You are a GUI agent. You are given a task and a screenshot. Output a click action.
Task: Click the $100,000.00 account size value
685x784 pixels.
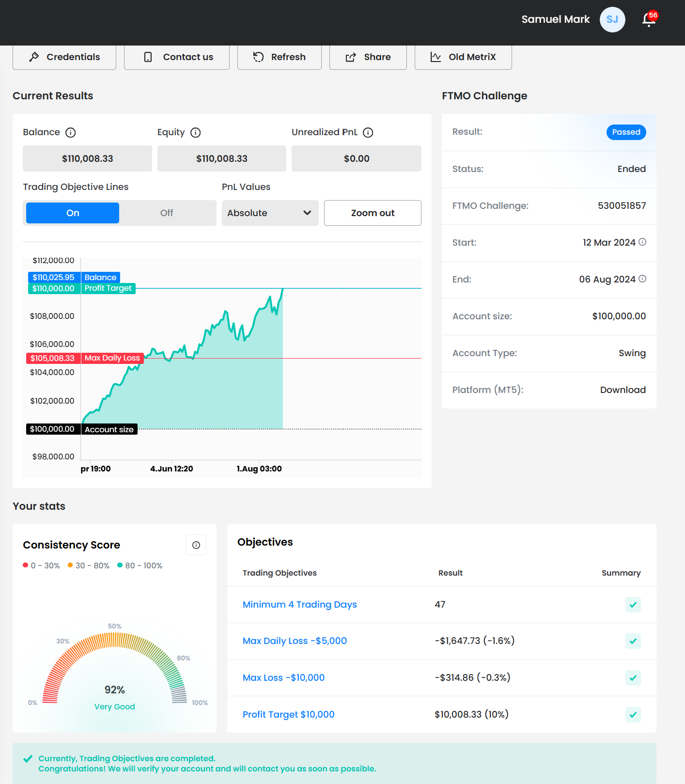[619, 316]
